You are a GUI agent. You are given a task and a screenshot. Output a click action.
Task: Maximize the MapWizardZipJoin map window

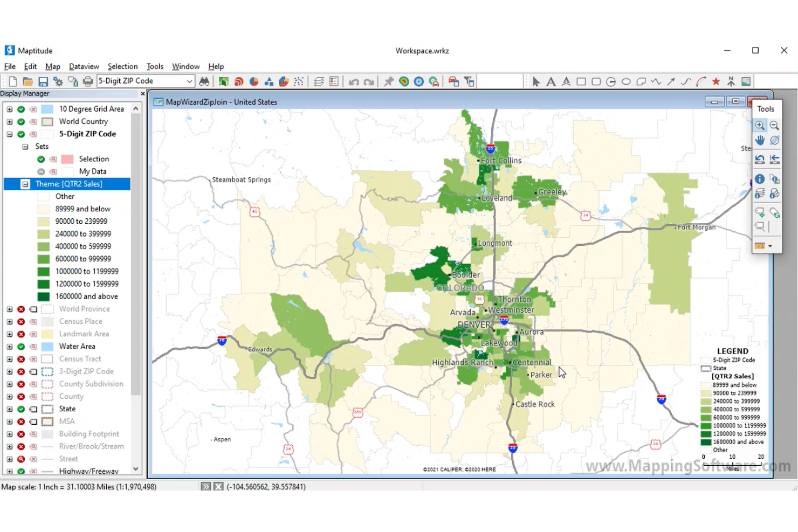pyautogui.click(x=735, y=102)
